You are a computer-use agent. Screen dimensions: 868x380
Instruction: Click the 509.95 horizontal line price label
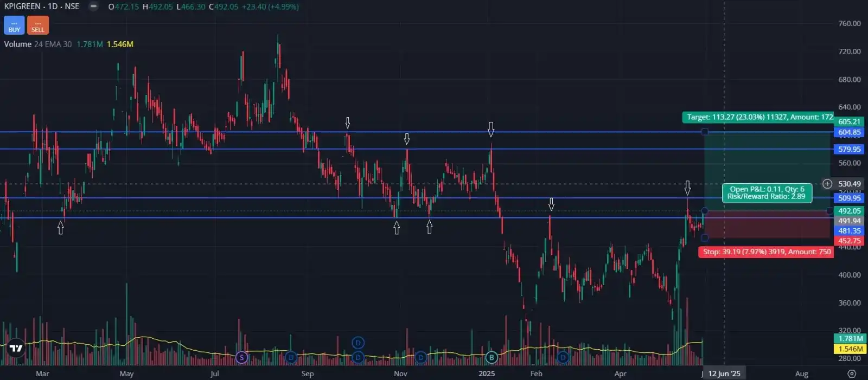[x=849, y=198]
